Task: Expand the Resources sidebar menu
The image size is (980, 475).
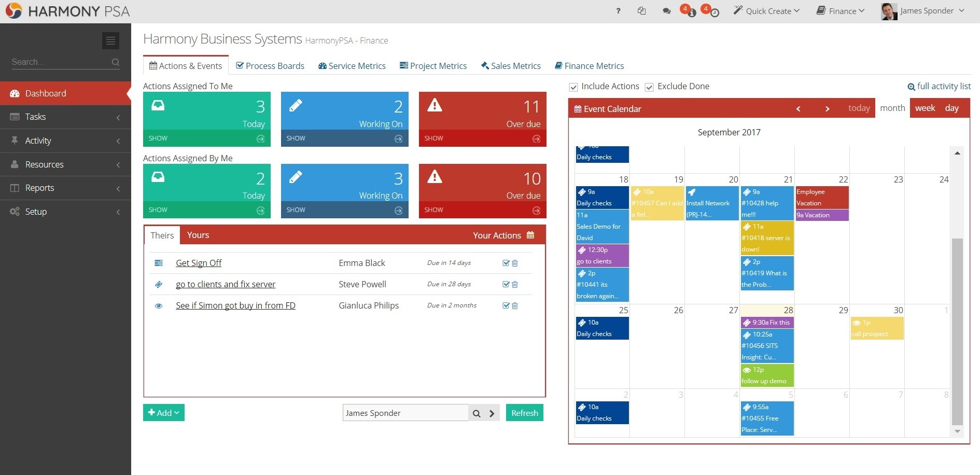Action: click(65, 165)
